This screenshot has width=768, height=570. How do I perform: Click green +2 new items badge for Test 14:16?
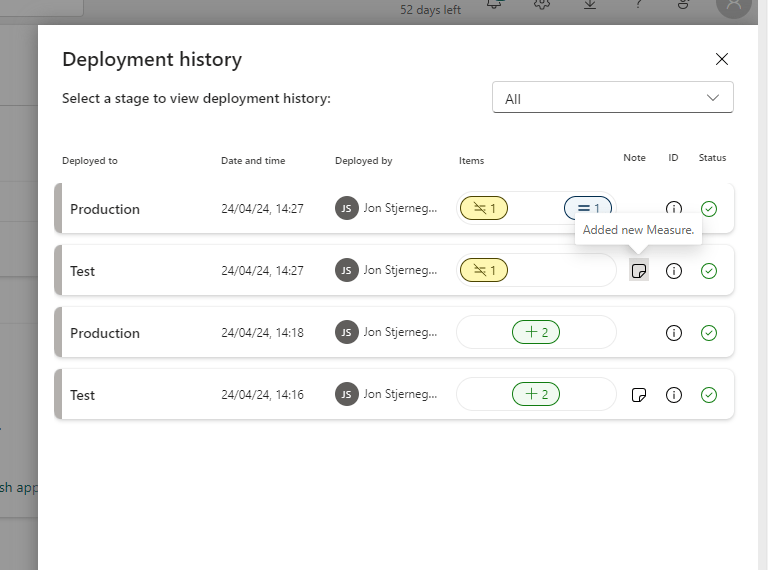(536, 394)
